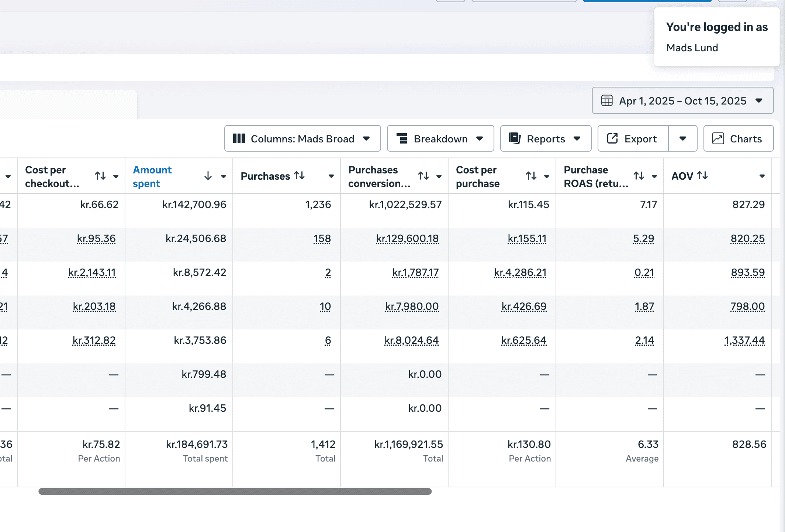Click the Breakdown stacked-bars icon
Screen dimensions: 785x532
click(402, 139)
